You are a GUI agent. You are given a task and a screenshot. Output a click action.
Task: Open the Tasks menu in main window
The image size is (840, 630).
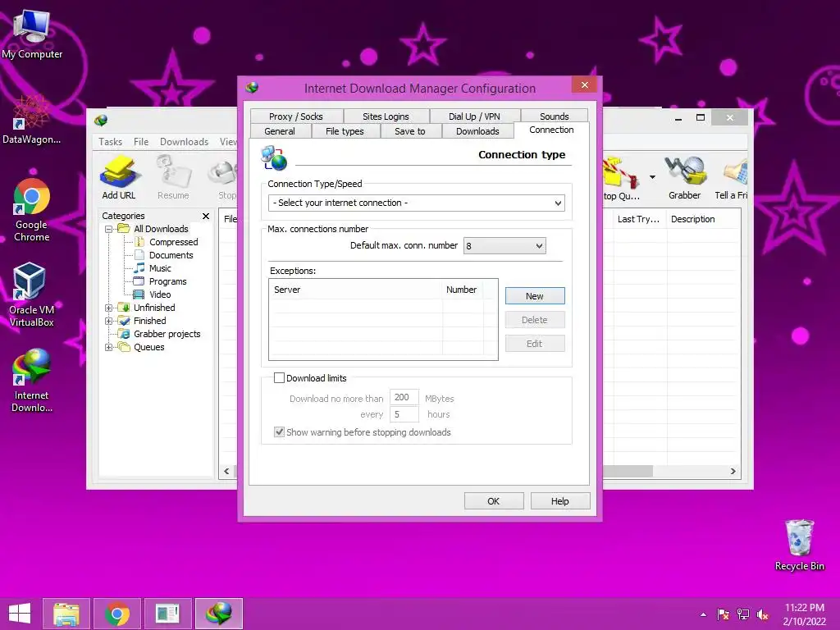(x=111, y=142)
